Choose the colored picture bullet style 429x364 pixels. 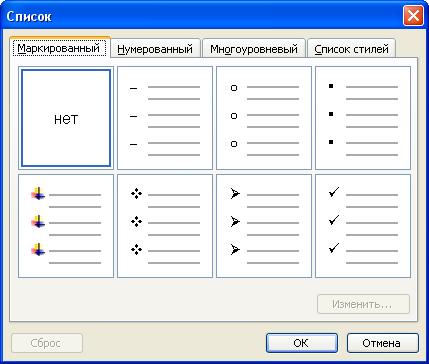pyautogui.click(x=66, y=226)
